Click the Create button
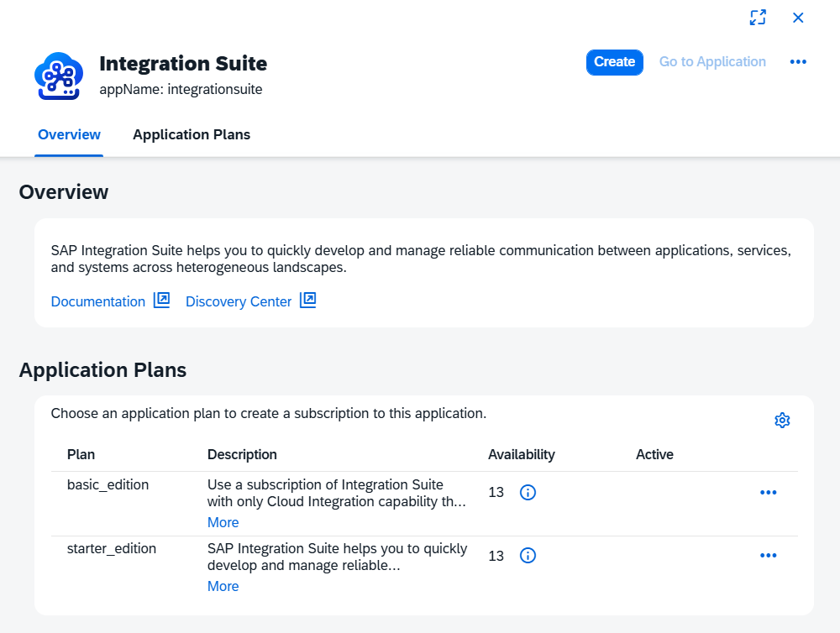Screen dimensions: 840x633 click(x=615, y=62)
